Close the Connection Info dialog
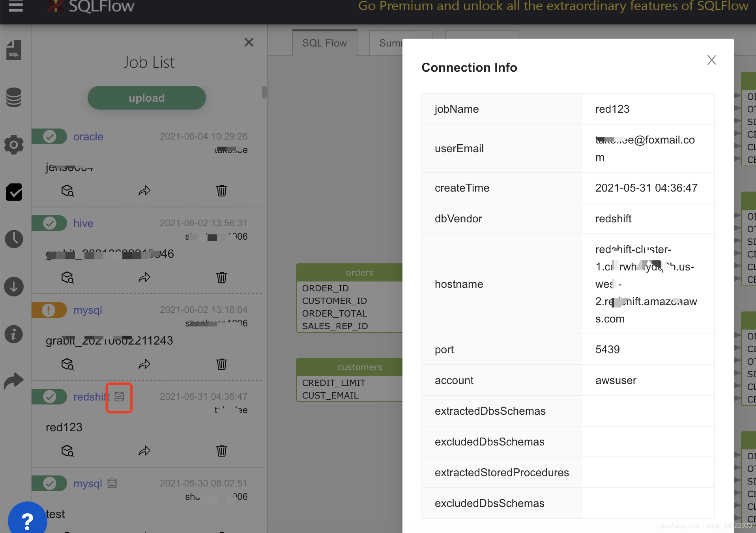The width and height of the screenshot is (756, 533). (711, 60)
